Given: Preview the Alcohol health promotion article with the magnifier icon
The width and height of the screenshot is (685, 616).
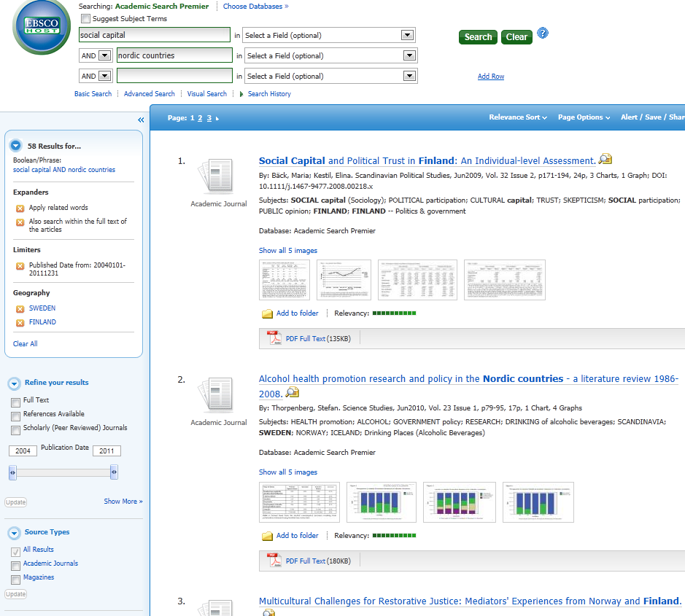Looking at the screenshot, I should (x=293, y=392).
